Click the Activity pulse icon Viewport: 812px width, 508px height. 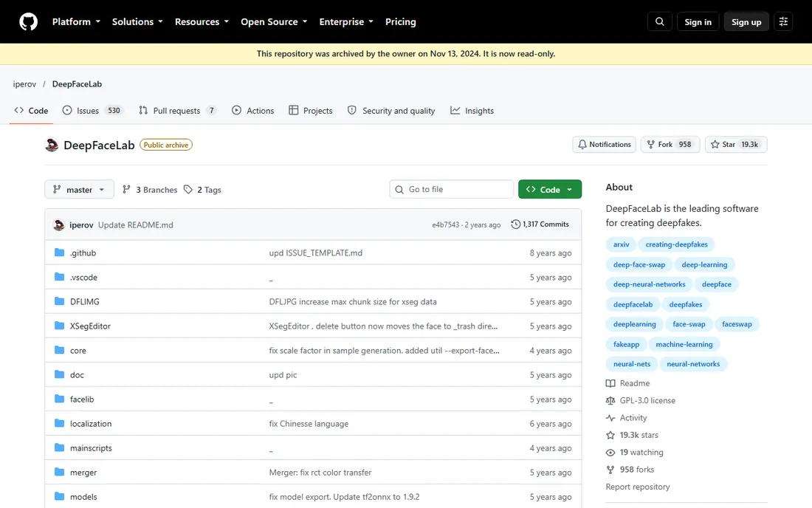pos(610,418)
